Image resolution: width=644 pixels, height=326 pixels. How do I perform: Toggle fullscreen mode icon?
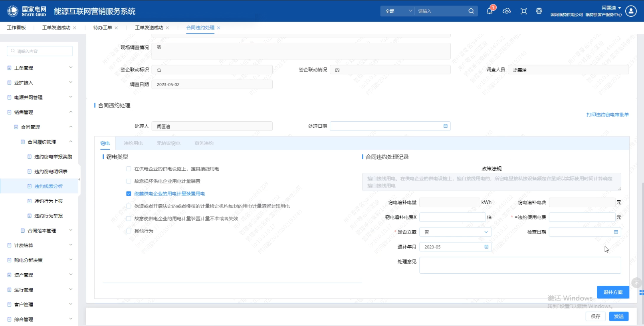point(524,11)
